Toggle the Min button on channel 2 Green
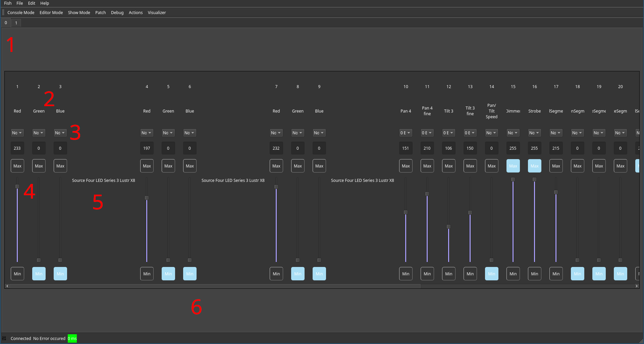644x344 pixels. click(x=39, y=274)
